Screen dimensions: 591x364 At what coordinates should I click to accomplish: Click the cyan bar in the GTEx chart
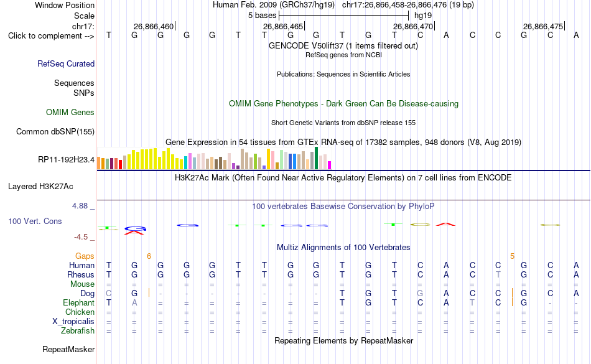[x=185, y=163]
